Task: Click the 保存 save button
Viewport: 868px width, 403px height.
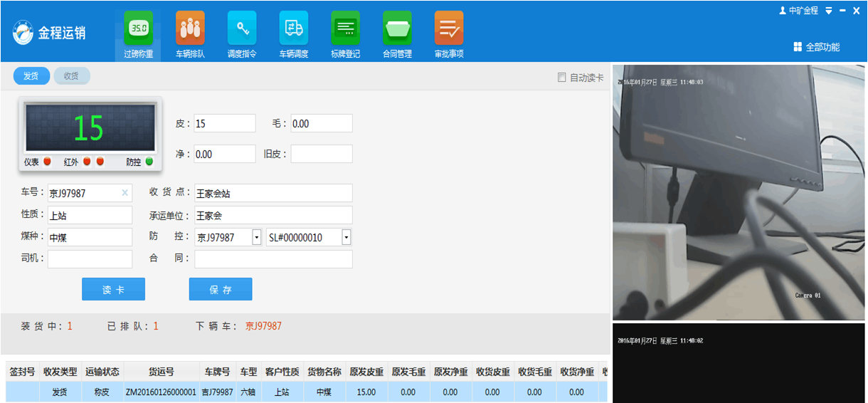Action: pos(221,290)
